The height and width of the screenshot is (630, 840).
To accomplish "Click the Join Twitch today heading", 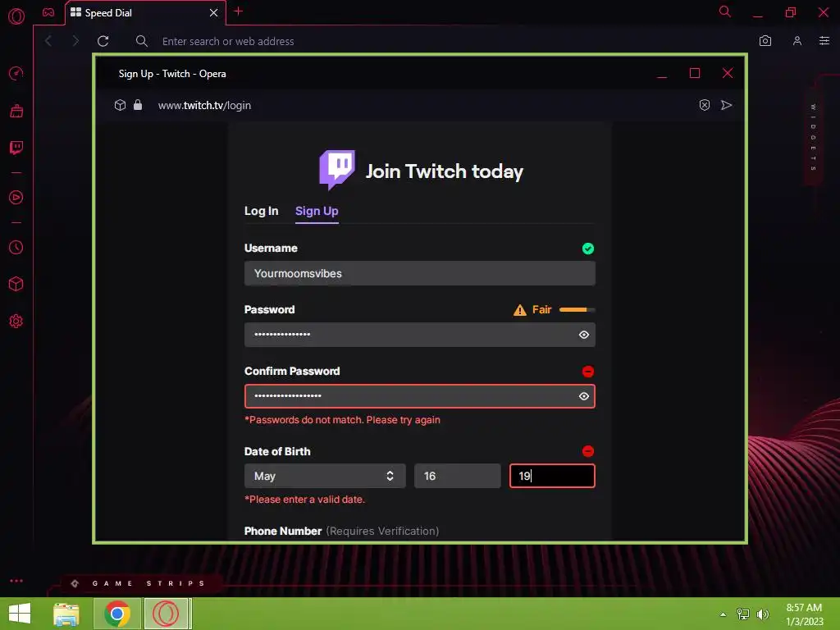I will (444, 171).
